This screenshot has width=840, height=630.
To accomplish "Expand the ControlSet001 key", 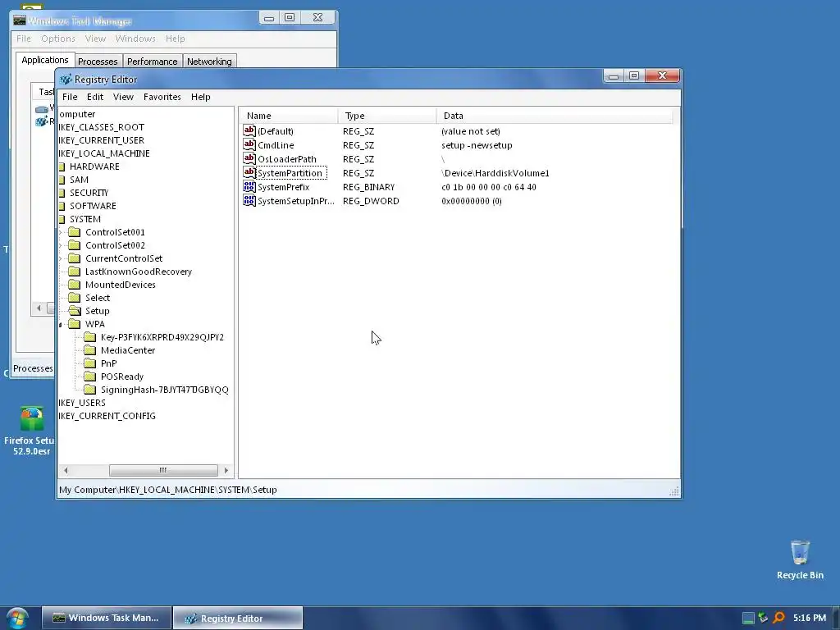I will (x=61, y=232).
